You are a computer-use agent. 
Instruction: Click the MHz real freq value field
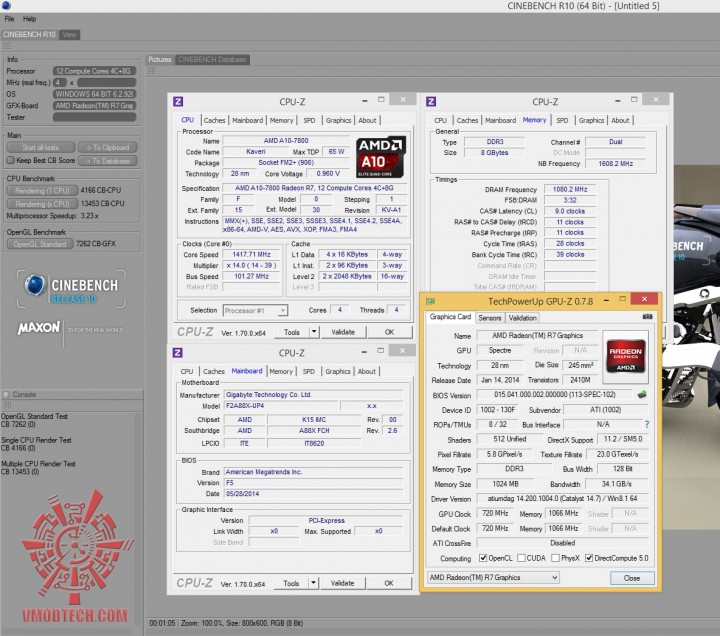coord(107,83)
